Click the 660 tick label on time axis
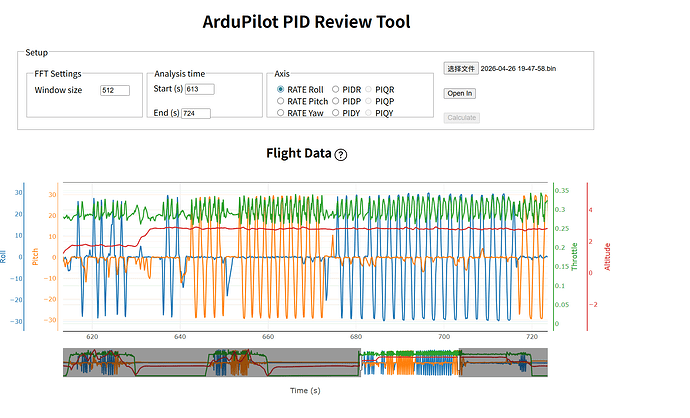Image resolution: width=690 pixels, height=418 pixels. pos(268,337)
